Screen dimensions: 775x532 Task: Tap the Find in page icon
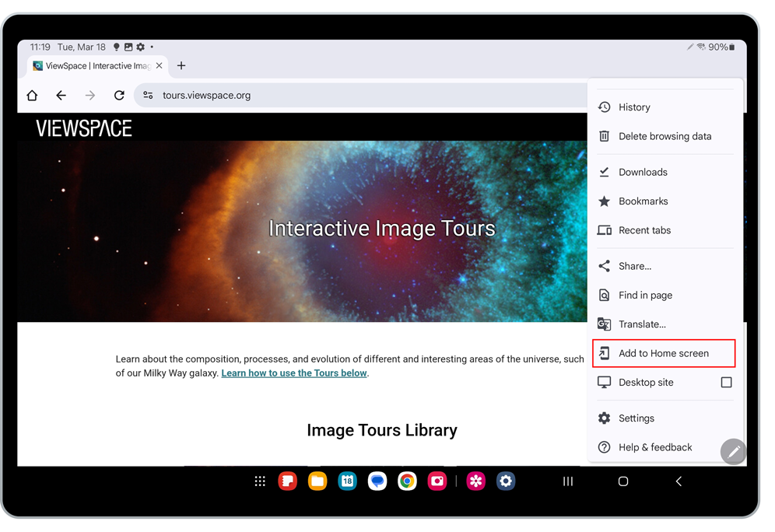click(x=604, y=296)
